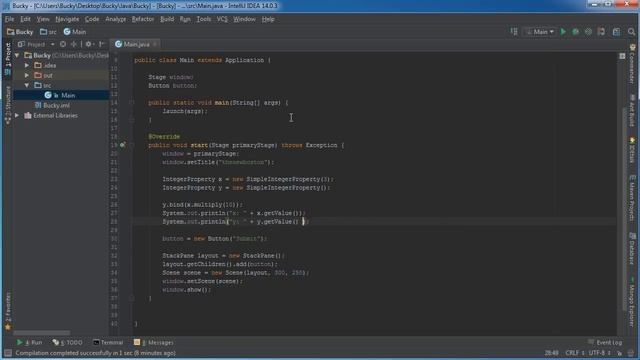Open Database side panel

pos(632,249)
